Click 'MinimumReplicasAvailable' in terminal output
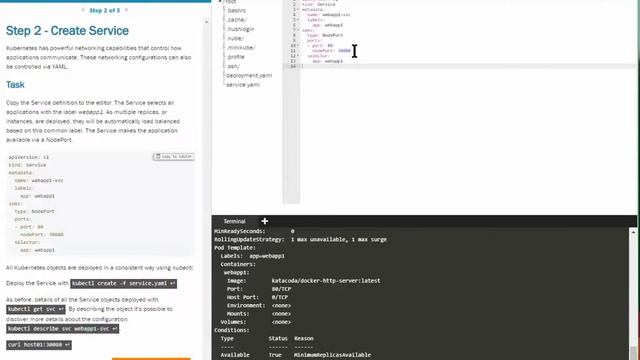 [332, 355]
